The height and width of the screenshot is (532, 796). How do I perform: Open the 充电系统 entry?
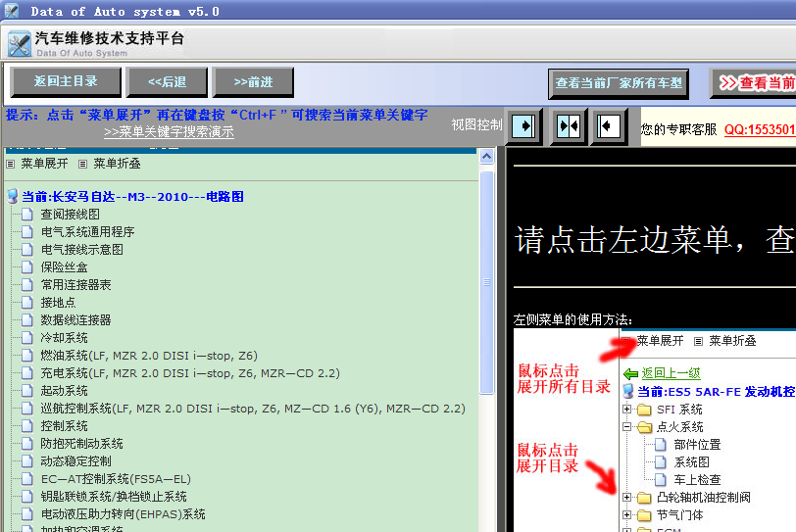click(x=190, y=373)
